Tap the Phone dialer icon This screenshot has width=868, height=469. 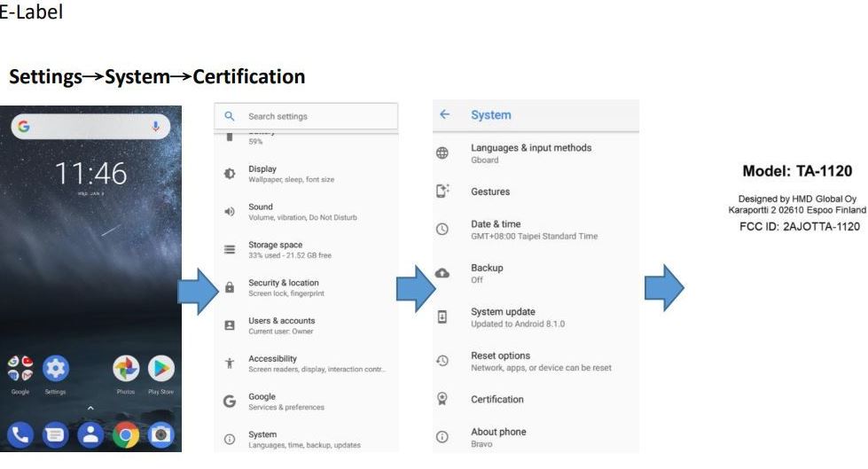tap(20, 435)
